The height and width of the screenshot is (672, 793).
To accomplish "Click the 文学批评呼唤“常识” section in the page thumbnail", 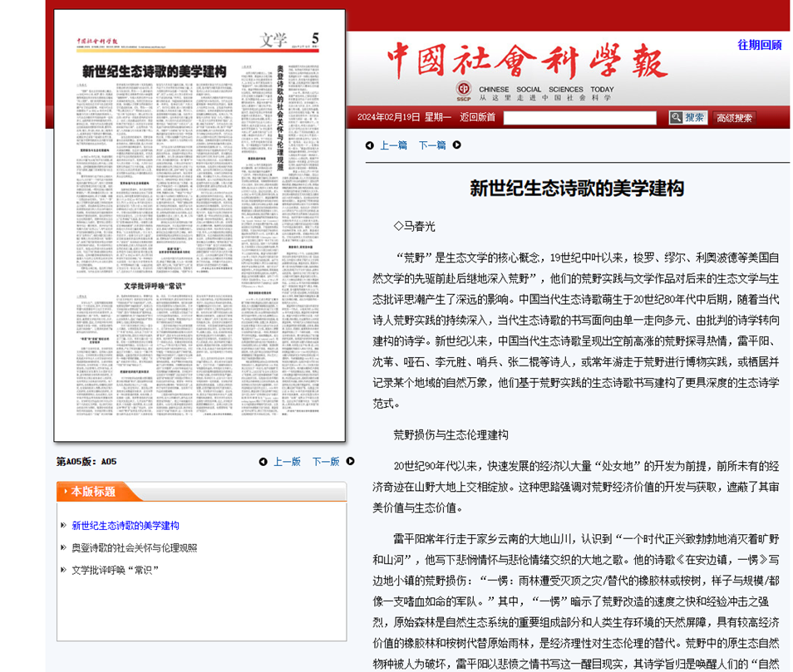I will coord(155,286).
